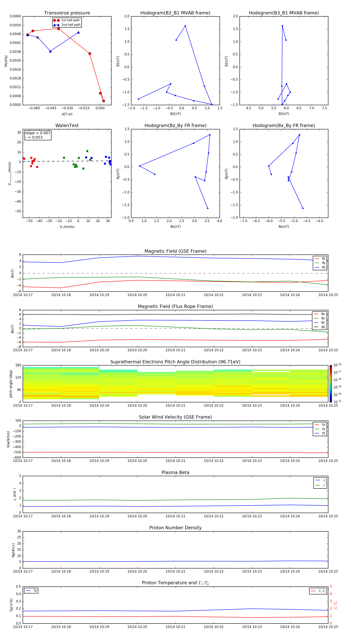Viewport: 351px width, 644px height.
Task: Click the Bx legend entry in GSE field panel
Action: (320, 259)
